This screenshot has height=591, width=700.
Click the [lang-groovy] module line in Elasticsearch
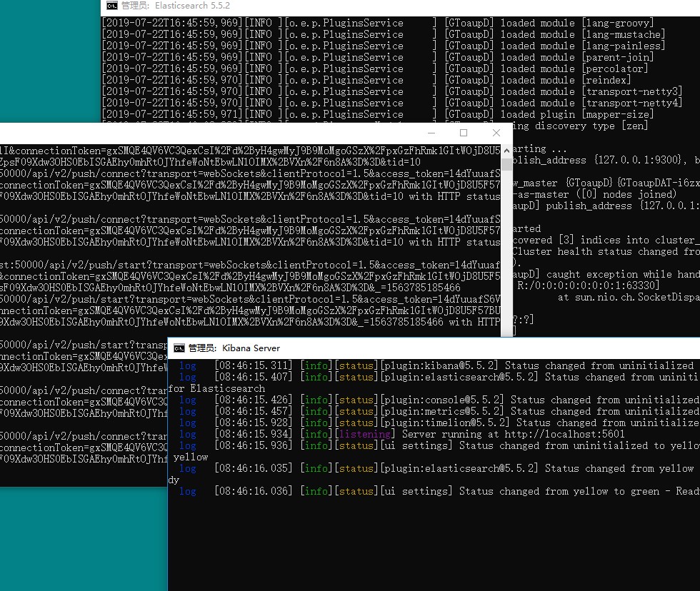click(x=378, y=23)
